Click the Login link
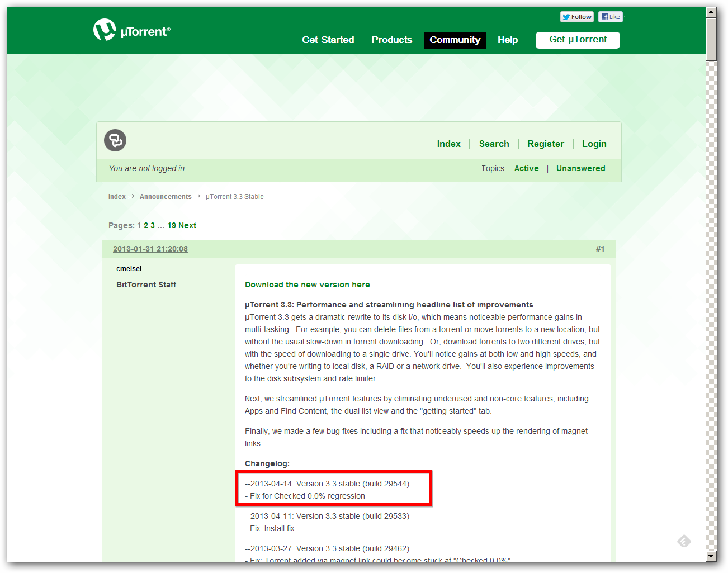The height and width of the screenshot is (573, 728). point(594,144)
